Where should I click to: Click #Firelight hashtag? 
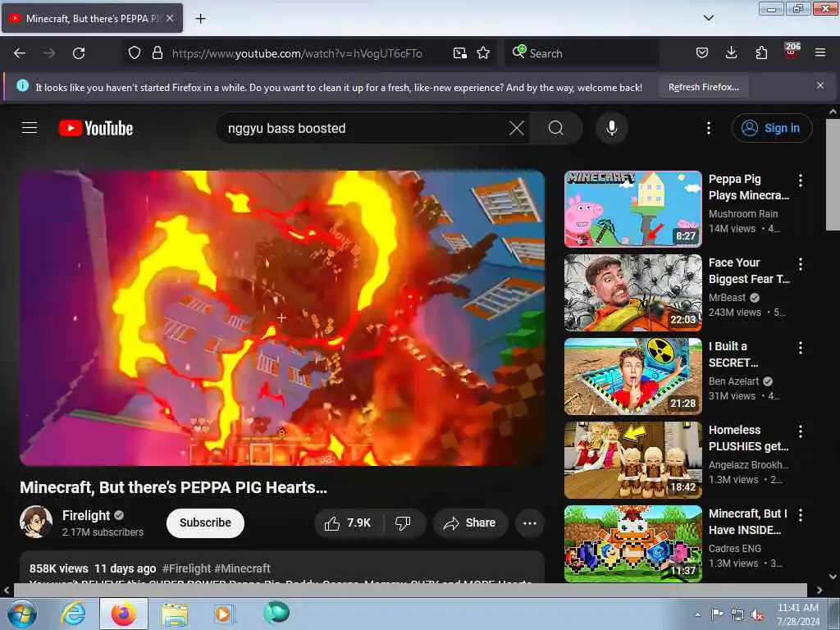[x=186, y=568]
